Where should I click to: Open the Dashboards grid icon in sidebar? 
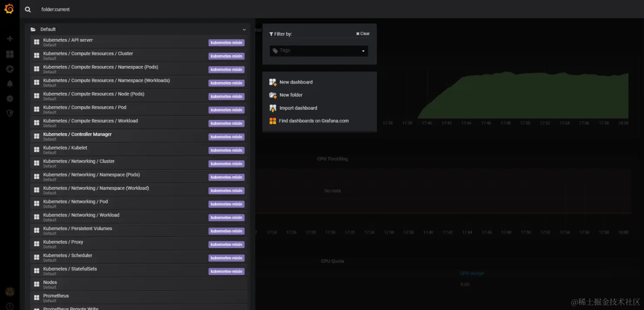point(10,54)
